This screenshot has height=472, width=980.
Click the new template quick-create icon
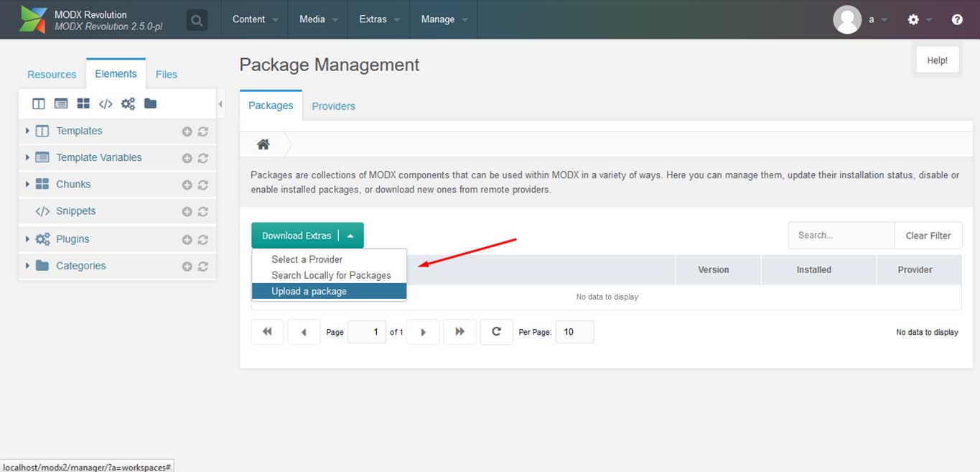(39, 104)
